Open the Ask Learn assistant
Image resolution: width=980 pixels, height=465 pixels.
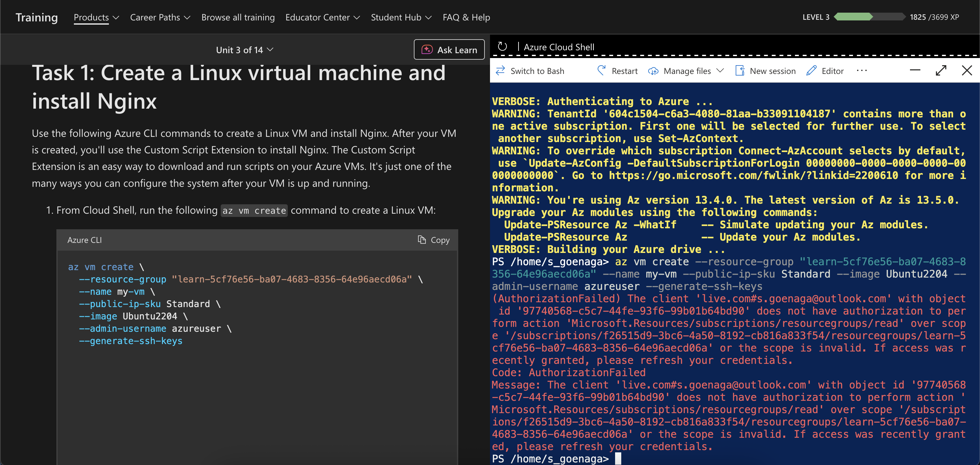coord(449,50)
